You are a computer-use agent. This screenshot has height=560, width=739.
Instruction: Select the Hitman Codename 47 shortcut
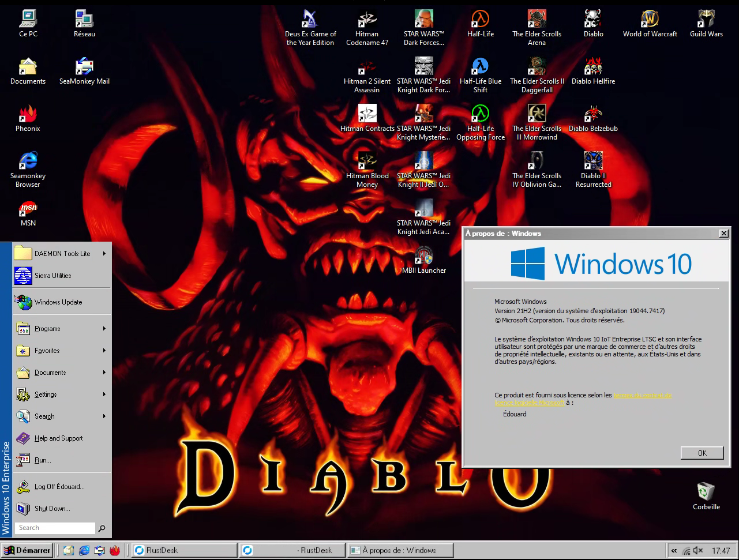coord(367,28)
